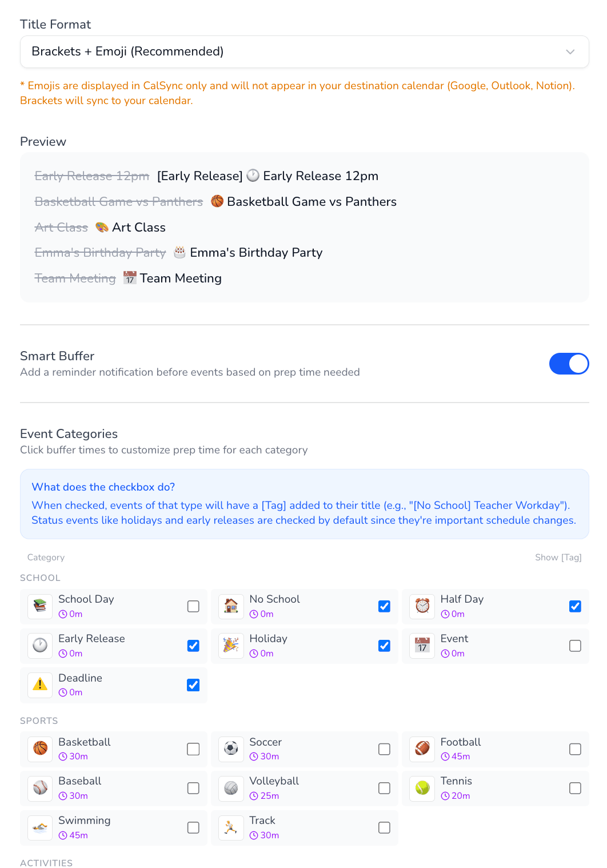Select the Half Day alarm clock icon

coord(421,606)
